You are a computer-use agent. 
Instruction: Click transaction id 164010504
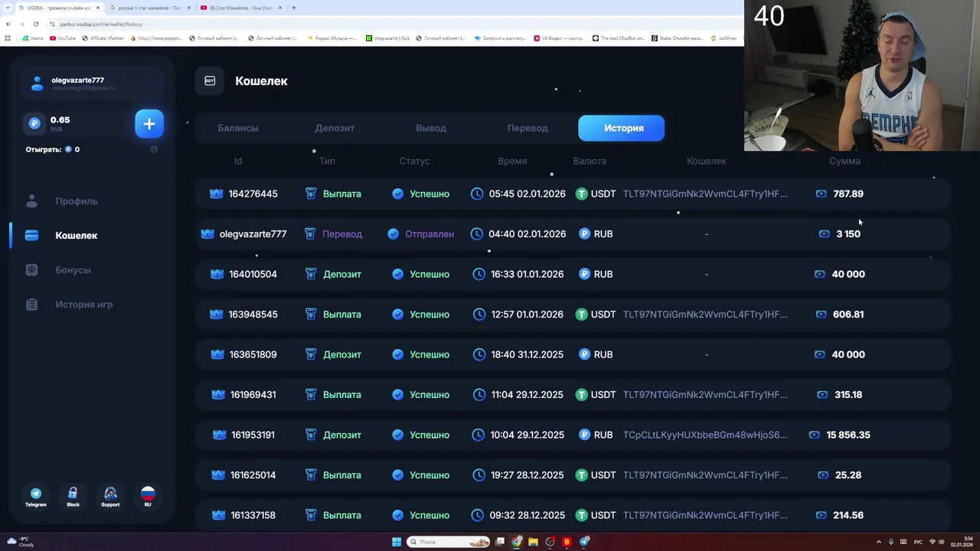pos(253,274)
